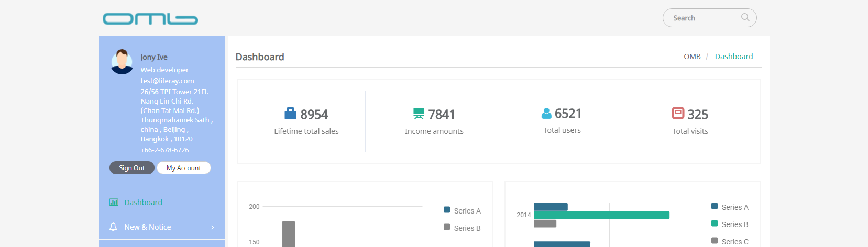868x247 pixels.
Task: Click the Jony Ive avatar picture
Action: [x=122, y=62]
